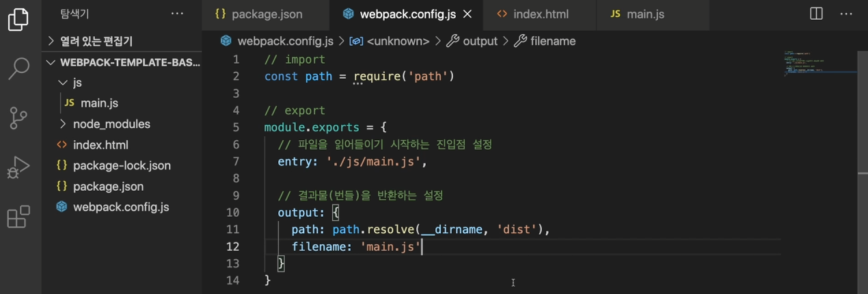Switch to the main.js tab

pyautogui.click(x=653, y=14)
